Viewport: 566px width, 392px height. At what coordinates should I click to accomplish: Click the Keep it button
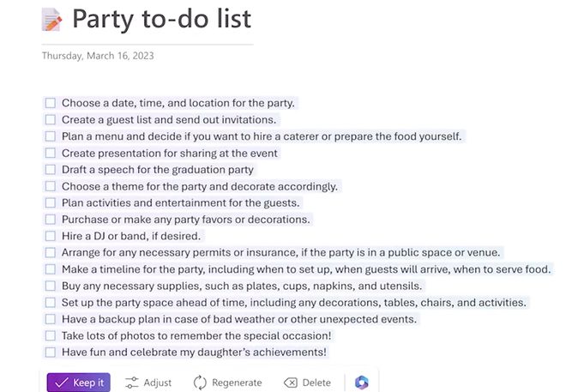(78, 383)
